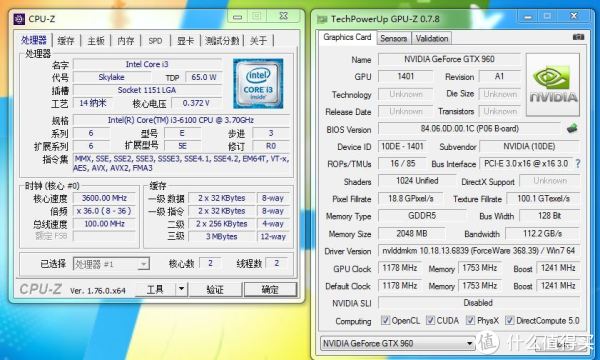Click the Intel Core i3 logo badge
The width and height of the screenshot is (600, 360).
pyautogui.click(x=258, y=83)
